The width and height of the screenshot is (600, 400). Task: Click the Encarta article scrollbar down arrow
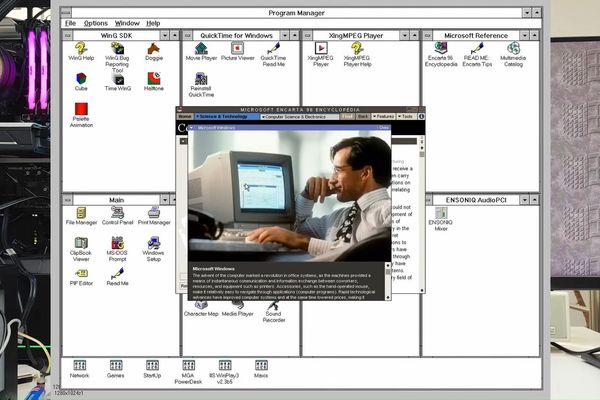[422, 291]
